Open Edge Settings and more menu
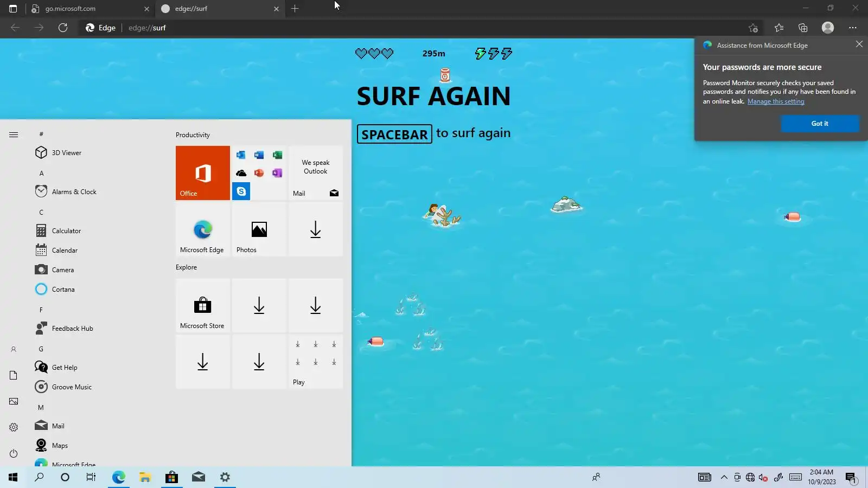868x488 pixels. click(853, 28)
